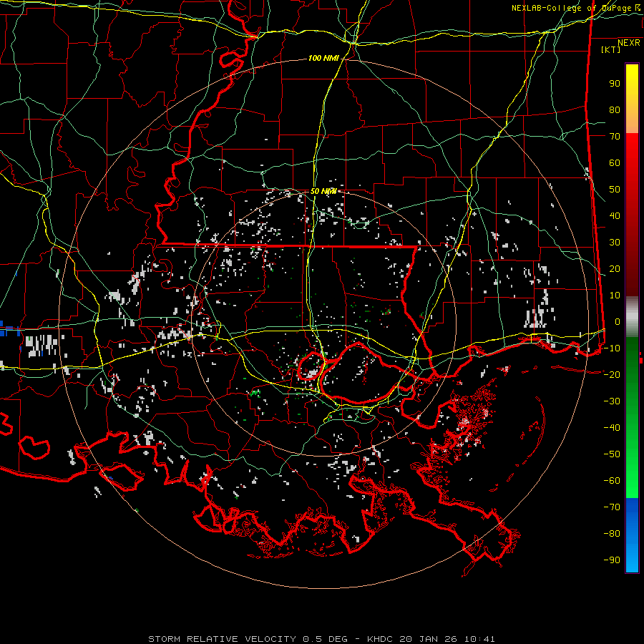Select the -80 kt scale label
This screenshot has width=644, height=644.
pos(612,534)
